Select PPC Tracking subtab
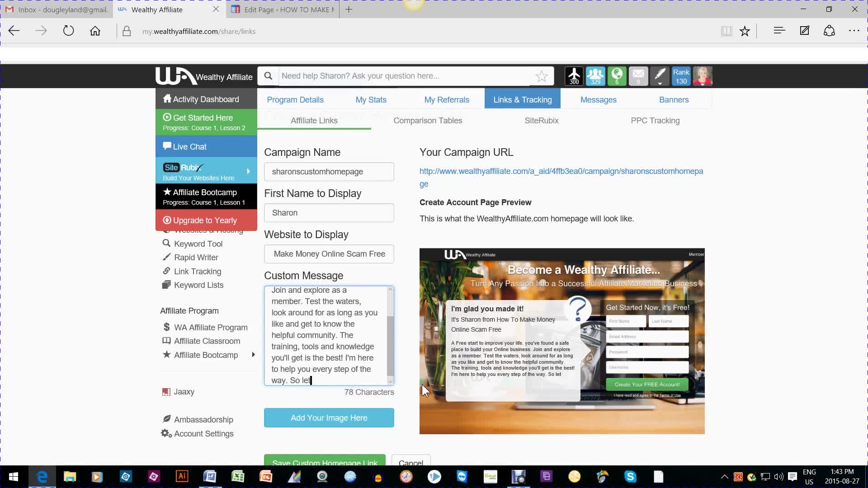Image resolution: width=868 pixels, height=488 pixels. (x=655, y=121)
